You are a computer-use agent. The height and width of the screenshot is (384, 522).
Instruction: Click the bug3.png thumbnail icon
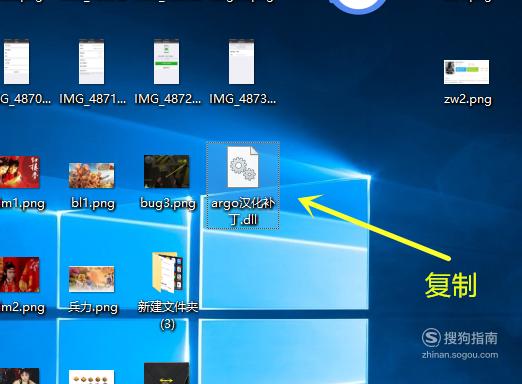point(167,171)
